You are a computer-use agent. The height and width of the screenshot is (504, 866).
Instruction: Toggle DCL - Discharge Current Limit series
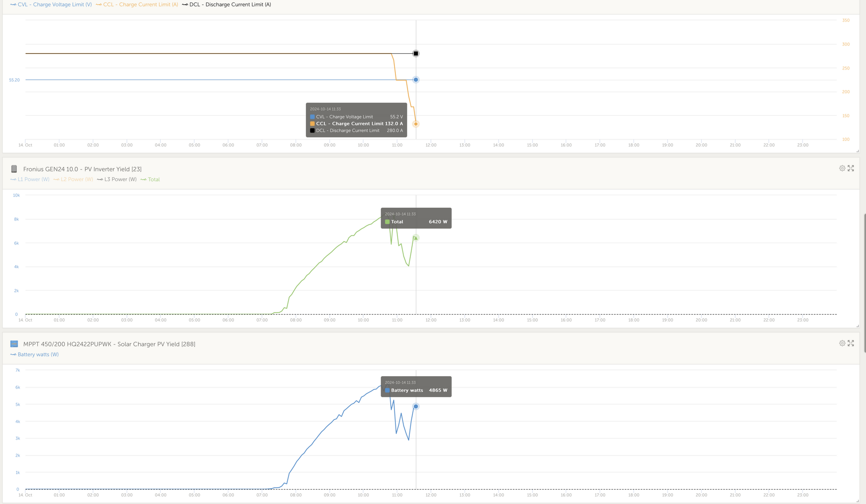(x=226, y=5)
